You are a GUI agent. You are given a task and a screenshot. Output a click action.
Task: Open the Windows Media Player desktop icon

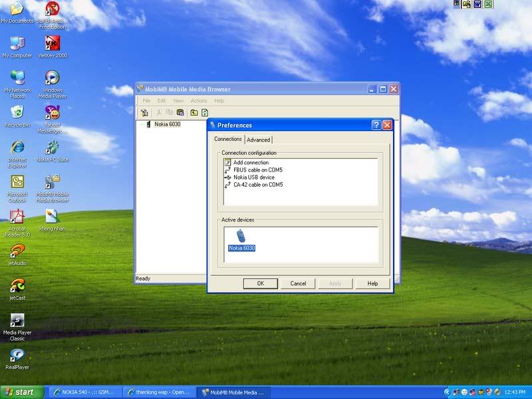tap(52, 78)
